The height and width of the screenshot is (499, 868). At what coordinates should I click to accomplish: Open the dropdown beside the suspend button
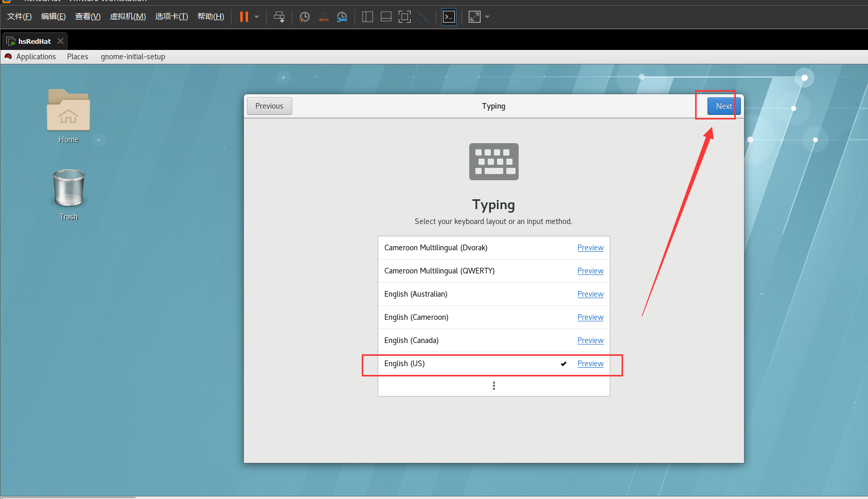[256, 16]
